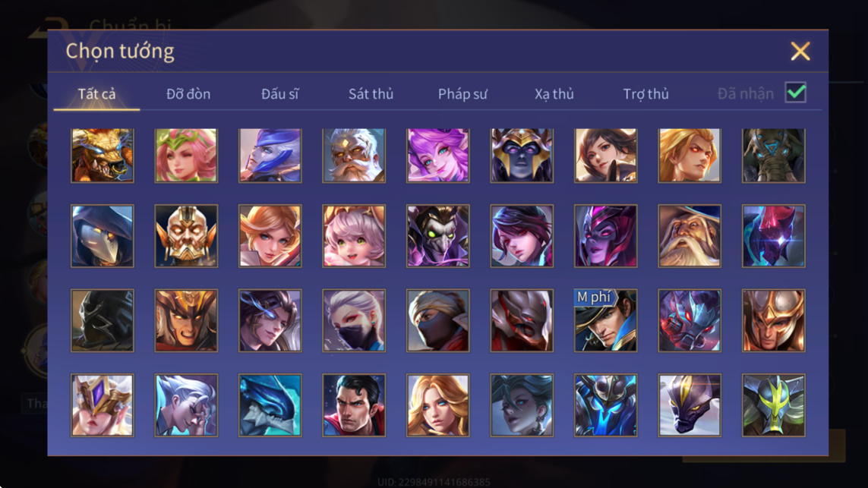Select the plague doctor beak-mask hero
868x488 pixels.
[x=103, y=236]
